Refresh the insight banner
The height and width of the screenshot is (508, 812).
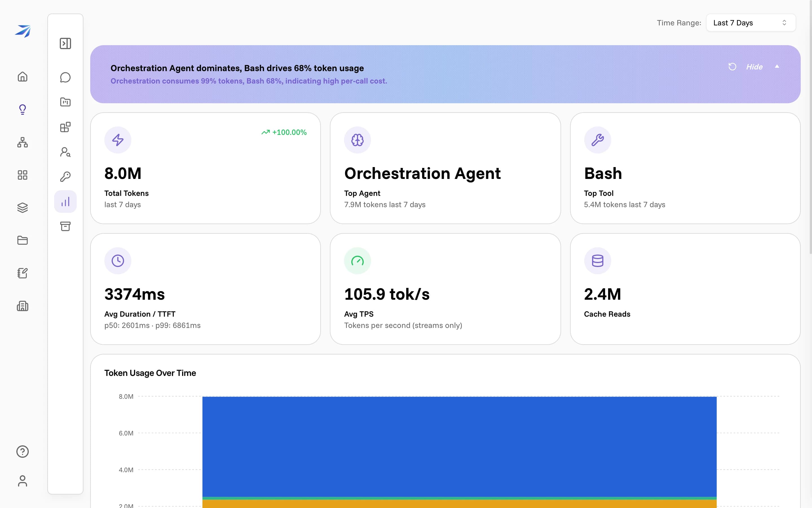click(732, 67)
